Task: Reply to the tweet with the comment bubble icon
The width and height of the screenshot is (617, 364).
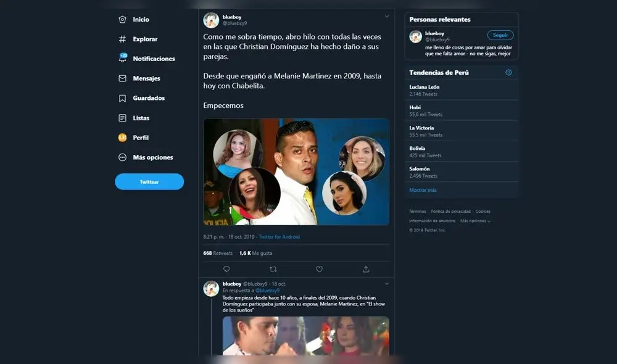Action: tap(226, 269)
